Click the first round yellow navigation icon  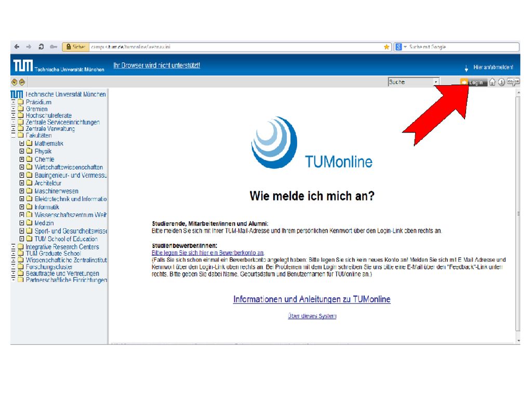click(14, 82)
